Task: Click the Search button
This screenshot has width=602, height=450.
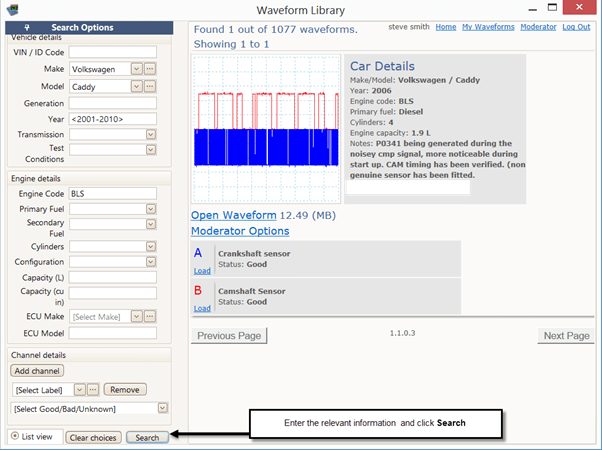Action: click(x=147, y=438)
